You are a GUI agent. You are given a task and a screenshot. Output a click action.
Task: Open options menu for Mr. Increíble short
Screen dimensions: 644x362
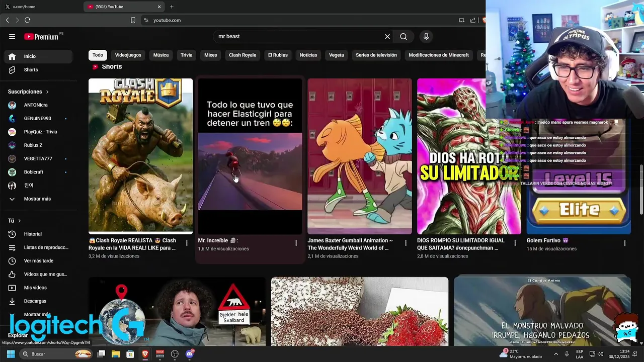(x=296, y=243)
